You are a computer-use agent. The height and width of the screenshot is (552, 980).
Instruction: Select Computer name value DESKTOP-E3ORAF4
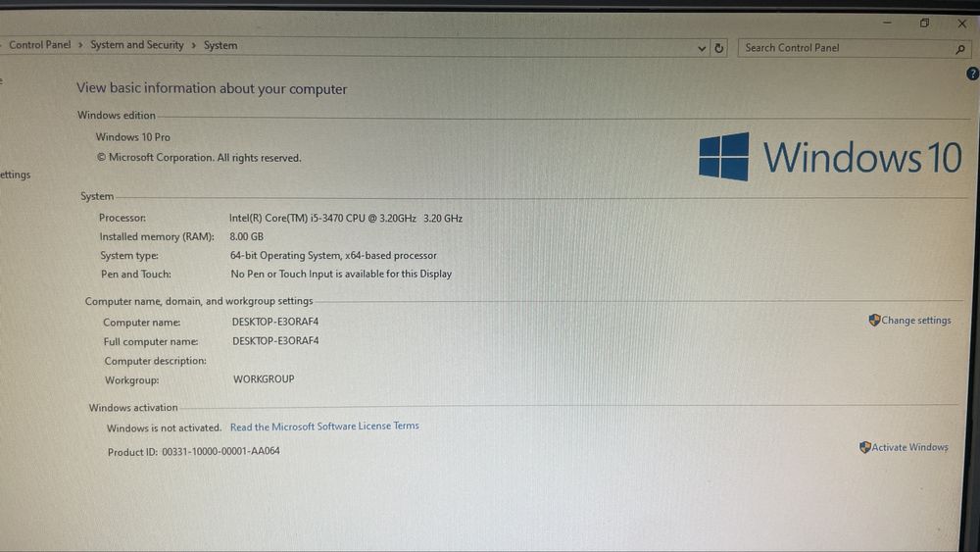tap(275, 322)
